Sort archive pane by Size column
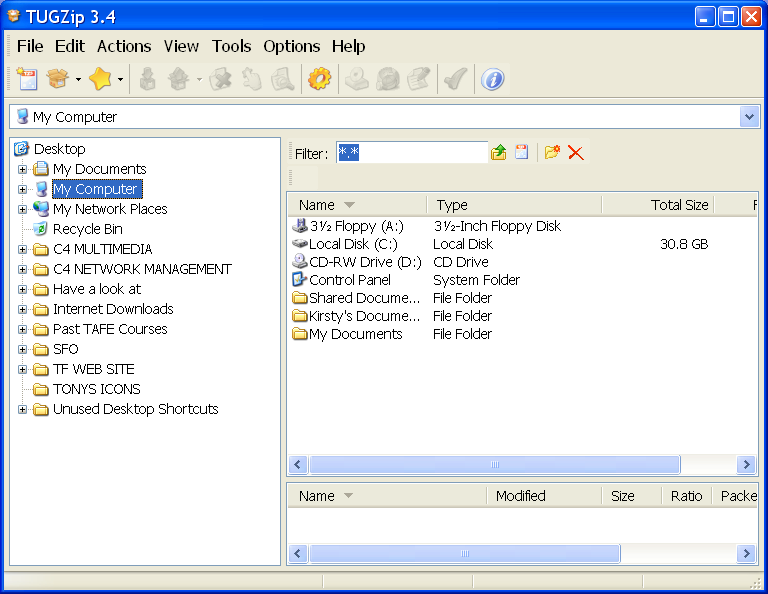The height and width of the screenshot is (594, 768). point(631,496)
